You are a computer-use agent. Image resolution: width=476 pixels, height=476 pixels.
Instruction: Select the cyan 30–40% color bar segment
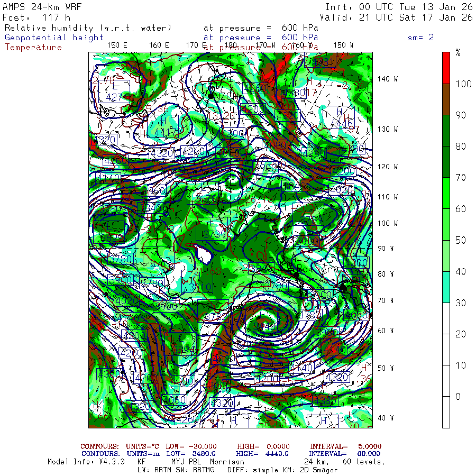pyautogui.click(x=446, y=287)
